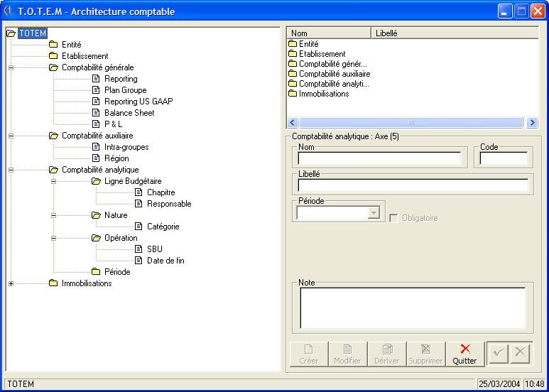
Task: Click into the Nom text field
Action: click(x=379, y=158)
